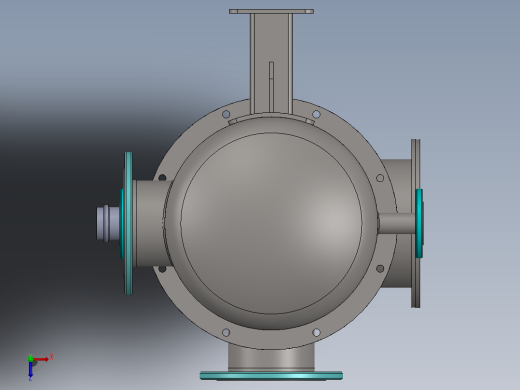520x390 pixels.
Task: Select the rectangular top mounting plate
Action: tap(271, 11)
